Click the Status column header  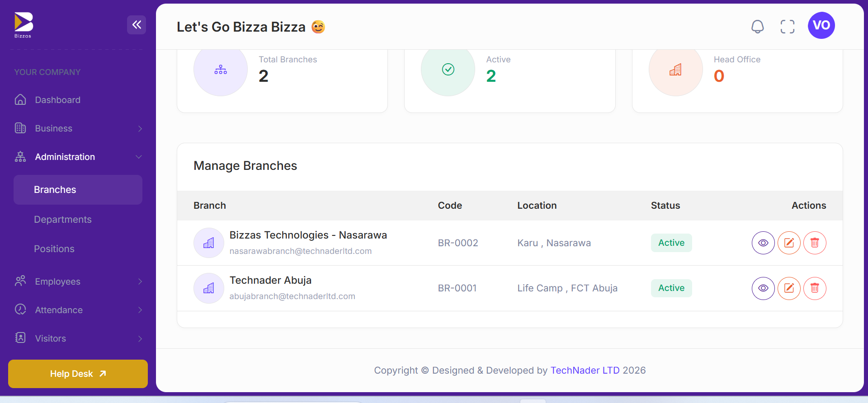(665, 206)
